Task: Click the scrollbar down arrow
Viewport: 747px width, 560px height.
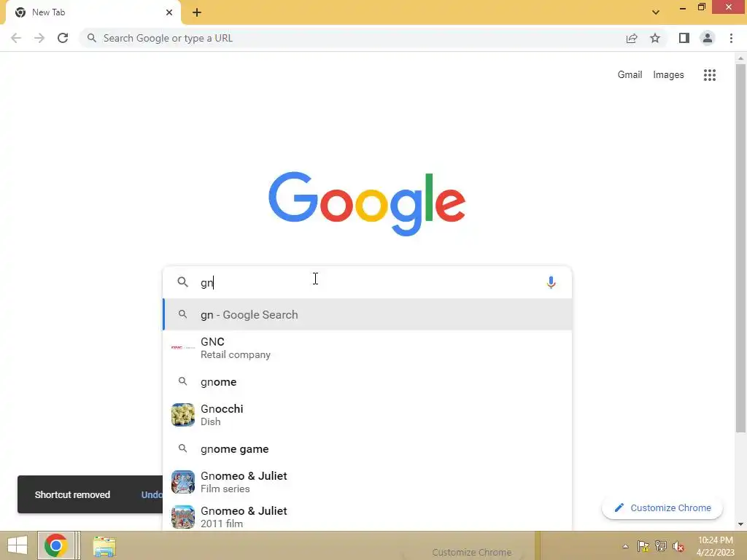Action: (740, 524)
